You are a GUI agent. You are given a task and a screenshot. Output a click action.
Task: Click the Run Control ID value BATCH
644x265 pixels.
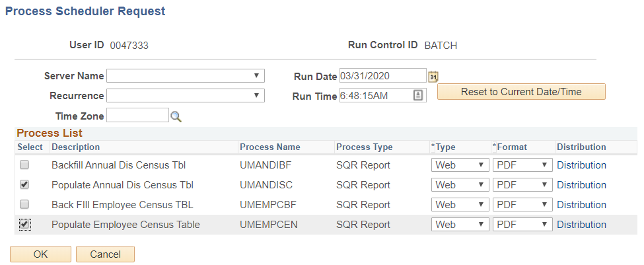(x=441, y=46)
